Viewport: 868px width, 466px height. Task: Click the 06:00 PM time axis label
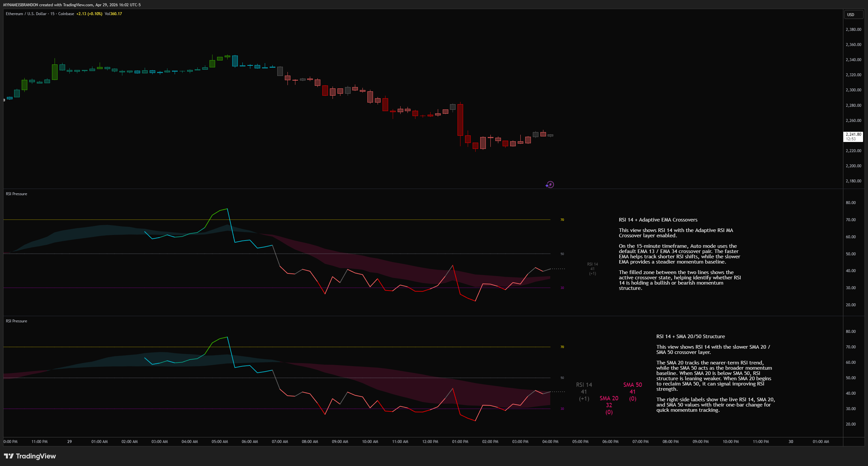pyautogui.click(x=610, y=442)
